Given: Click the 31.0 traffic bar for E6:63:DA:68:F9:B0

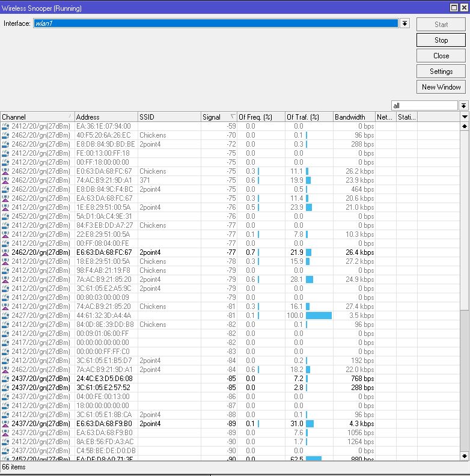Looking at the screenshot, I should (310, 424).
